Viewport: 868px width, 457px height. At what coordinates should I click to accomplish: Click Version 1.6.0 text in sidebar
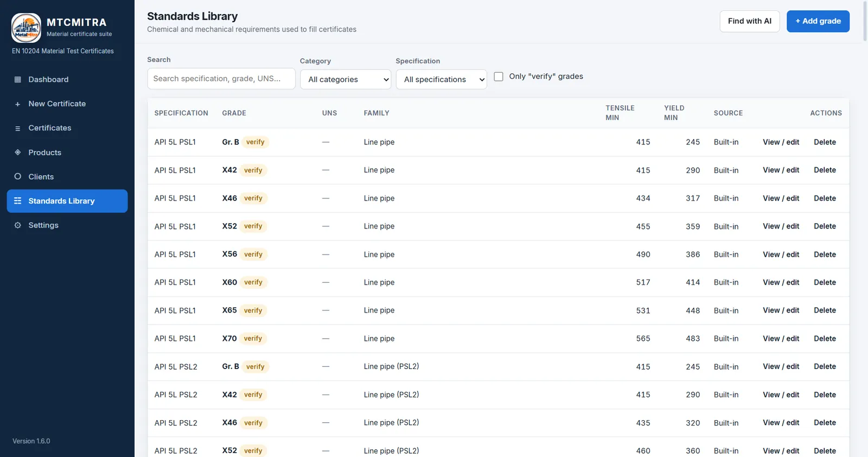click(x=31, y=441)
